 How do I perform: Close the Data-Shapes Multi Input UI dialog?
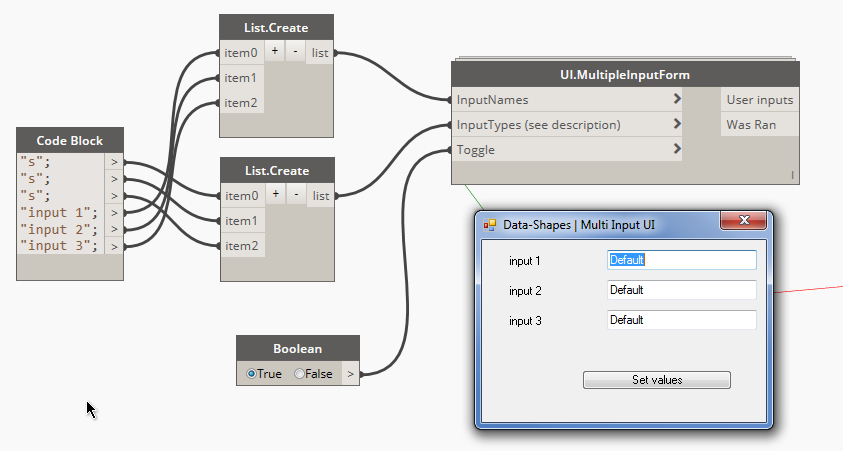pyautogui.click(x=744, y=220)
